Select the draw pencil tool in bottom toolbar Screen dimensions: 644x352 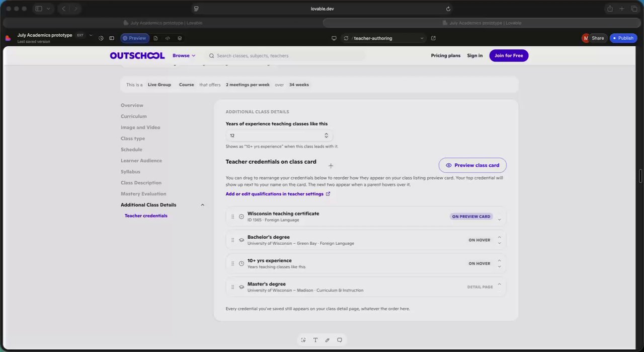(328, 340)
